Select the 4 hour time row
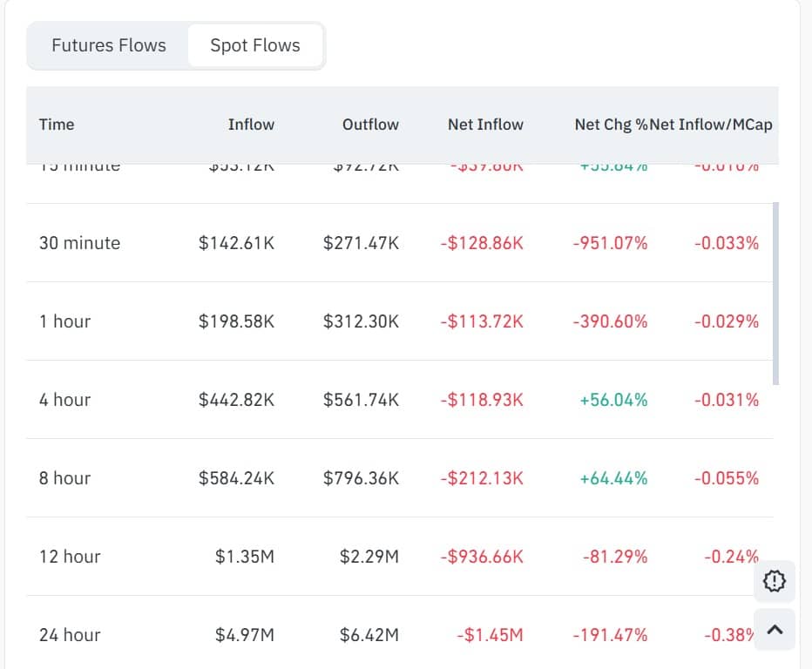This screenshot has height=669, width=812. [64, 400]
